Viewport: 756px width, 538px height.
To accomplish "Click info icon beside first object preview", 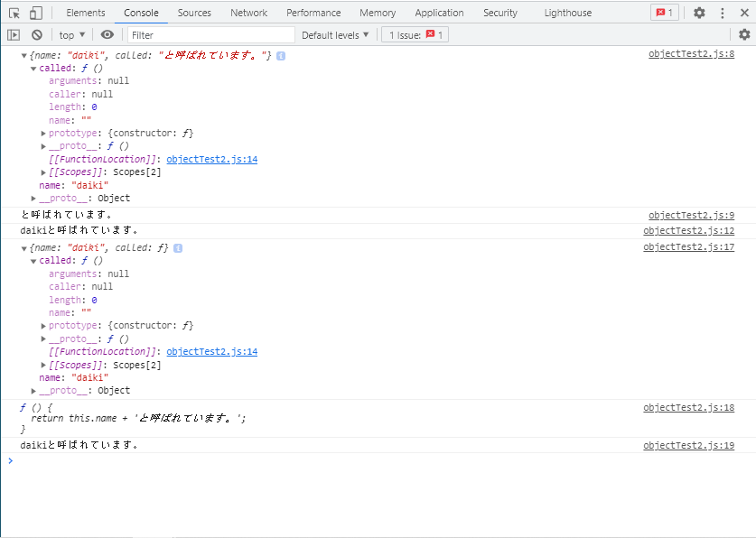I will click(281, 56).
